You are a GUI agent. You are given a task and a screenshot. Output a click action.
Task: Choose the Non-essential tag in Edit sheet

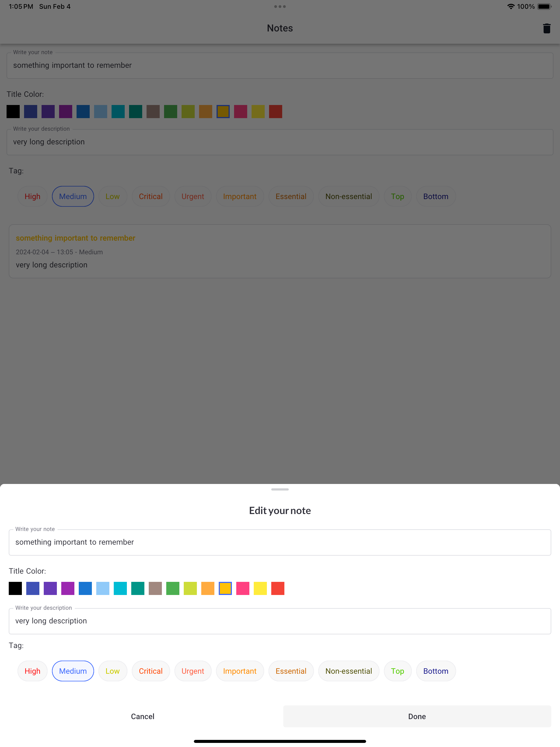[349, 671]
